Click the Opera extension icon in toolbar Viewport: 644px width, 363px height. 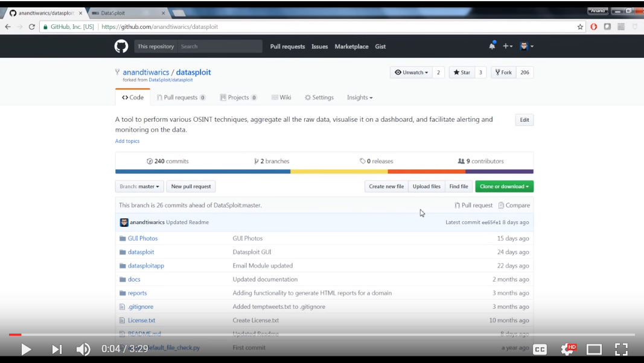tap(593, 27)
